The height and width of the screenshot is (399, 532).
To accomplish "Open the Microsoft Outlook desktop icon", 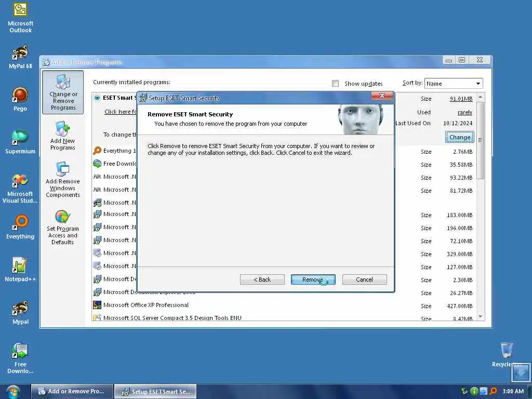I will click(x=20, y=18).
